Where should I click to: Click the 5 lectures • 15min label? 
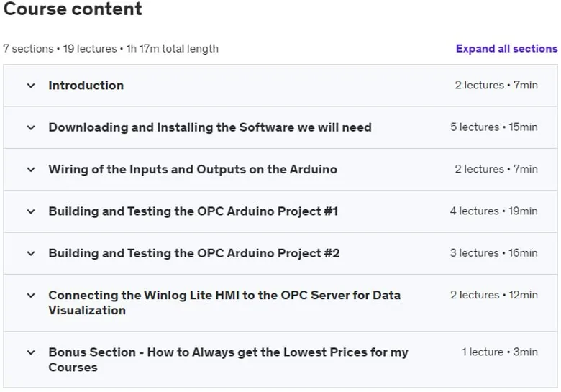(493, 127)
